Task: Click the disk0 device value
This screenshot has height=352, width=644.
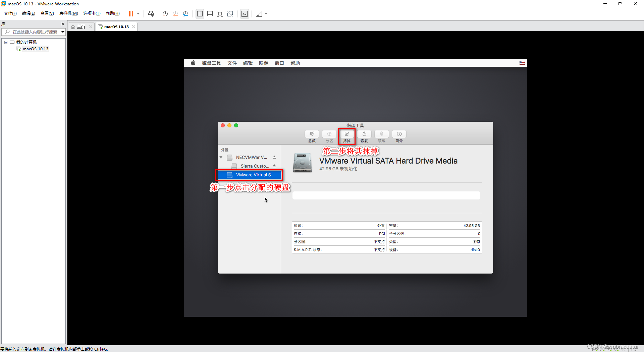Action: pyautogui.click(x=475, y=250)
